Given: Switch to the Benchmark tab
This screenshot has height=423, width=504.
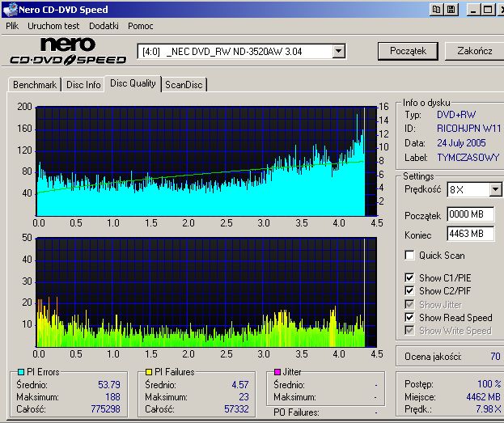Looking at the screenshot, I should coord(35,85).
